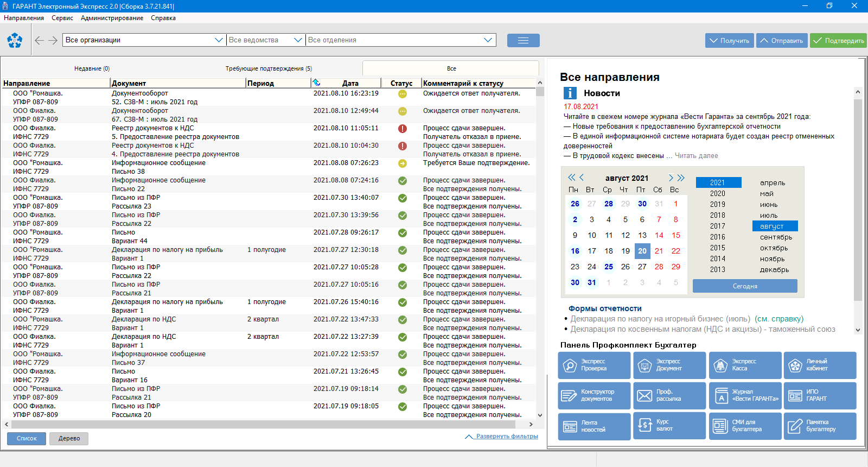Open Конструктор документов tile

[x=594, y=395]
